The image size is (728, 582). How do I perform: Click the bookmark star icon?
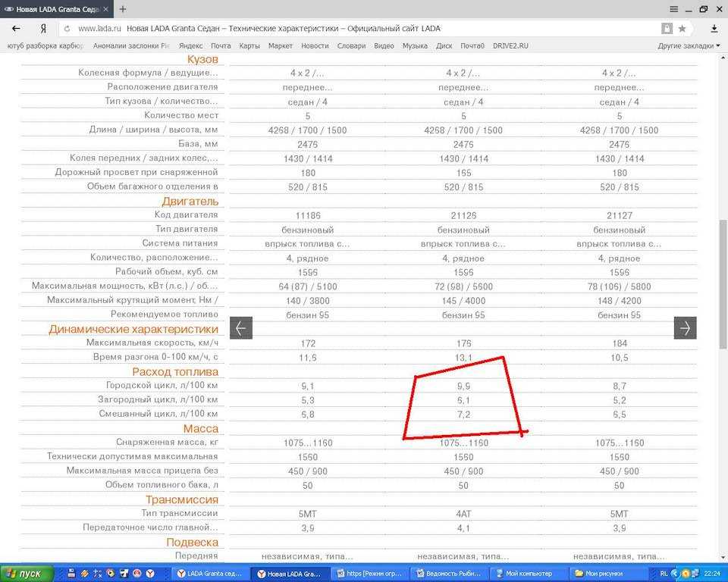tap(682, 29)
